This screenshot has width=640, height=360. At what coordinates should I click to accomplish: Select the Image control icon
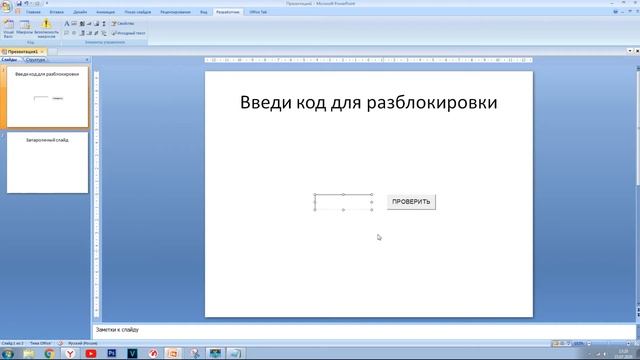(x=97, y=24)
